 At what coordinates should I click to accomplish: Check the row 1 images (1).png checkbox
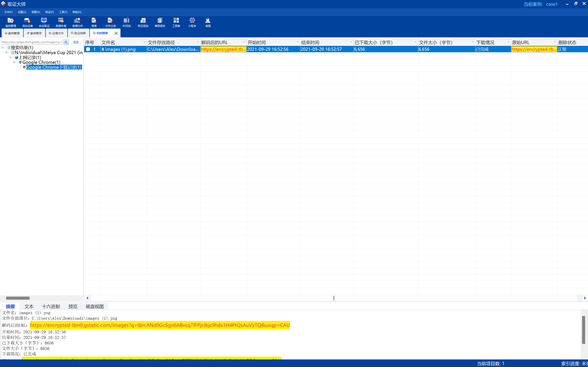88,49
